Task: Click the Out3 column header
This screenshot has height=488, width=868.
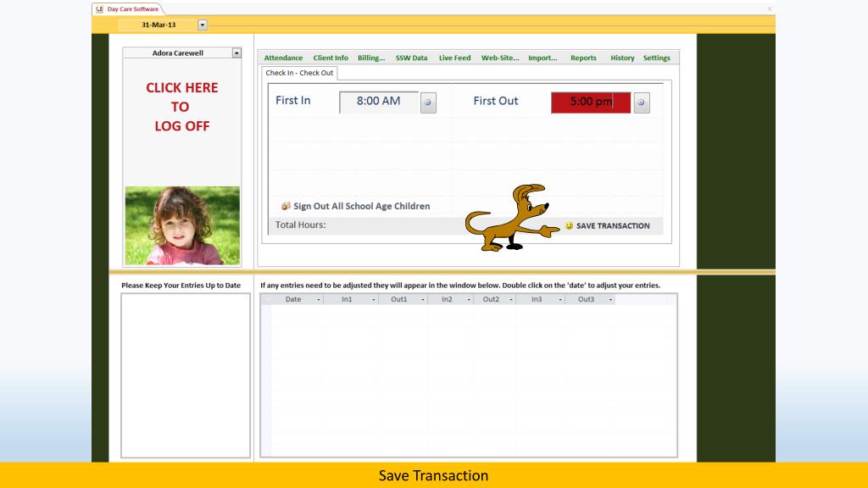Action: coord(586,299)
